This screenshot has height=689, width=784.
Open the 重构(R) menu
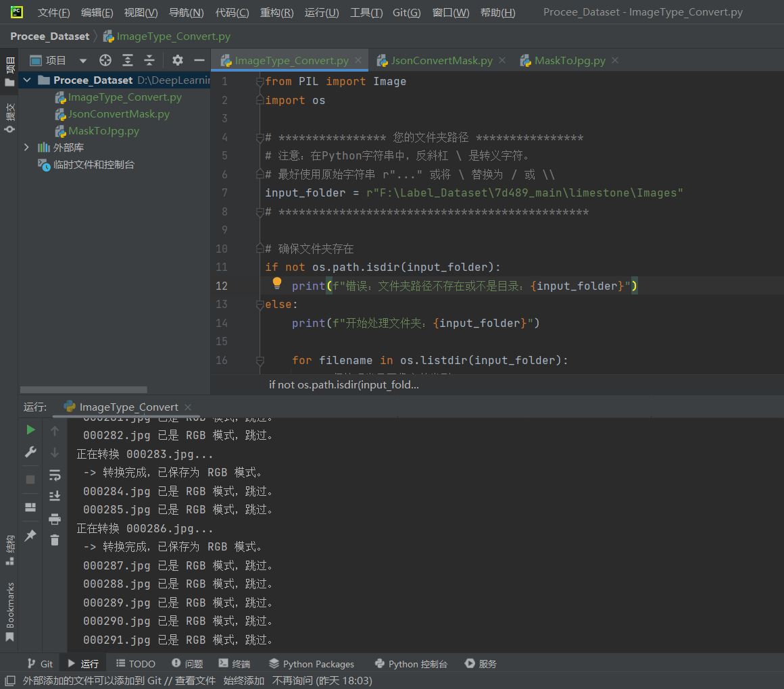pos(276,12)
